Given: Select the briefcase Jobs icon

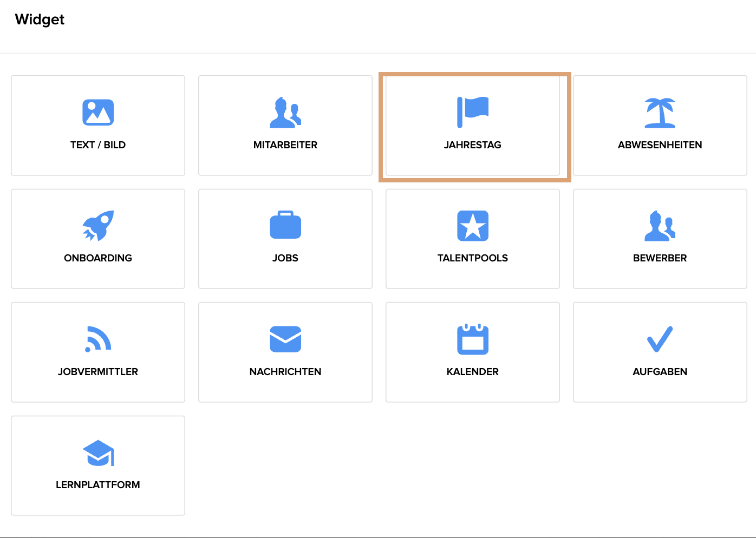Looking at the screenshot, I should 285,225.
